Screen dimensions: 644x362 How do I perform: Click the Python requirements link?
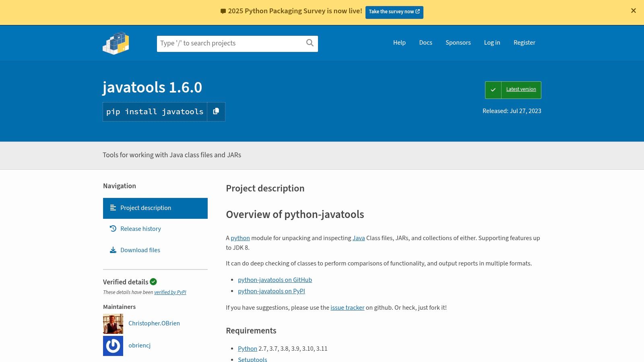pos(248,349)
